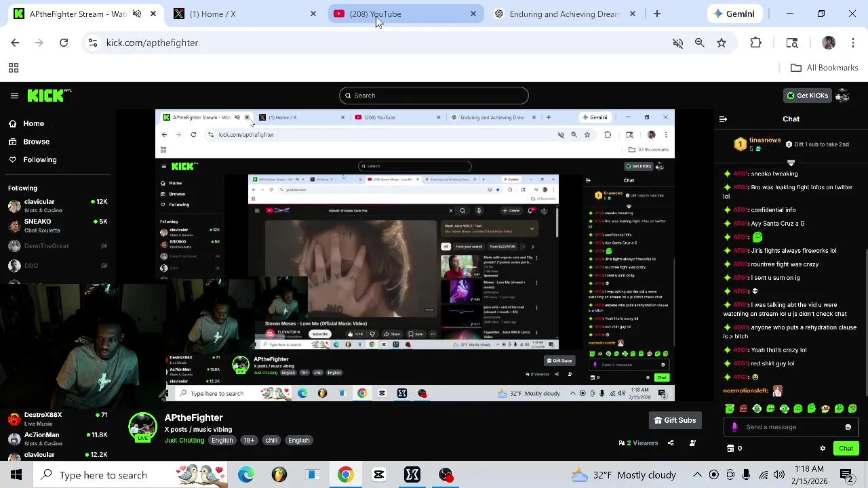Toggle site sound muted icon in address bar
Image resolution: width=868 pixels, height=488 pixels.
[x=677, y=43]
